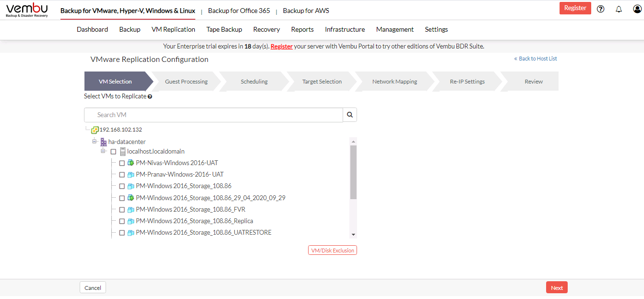Select the 192.168.102.132 tree node
This screenshot has height=299, width=644.
pos(121,130)
